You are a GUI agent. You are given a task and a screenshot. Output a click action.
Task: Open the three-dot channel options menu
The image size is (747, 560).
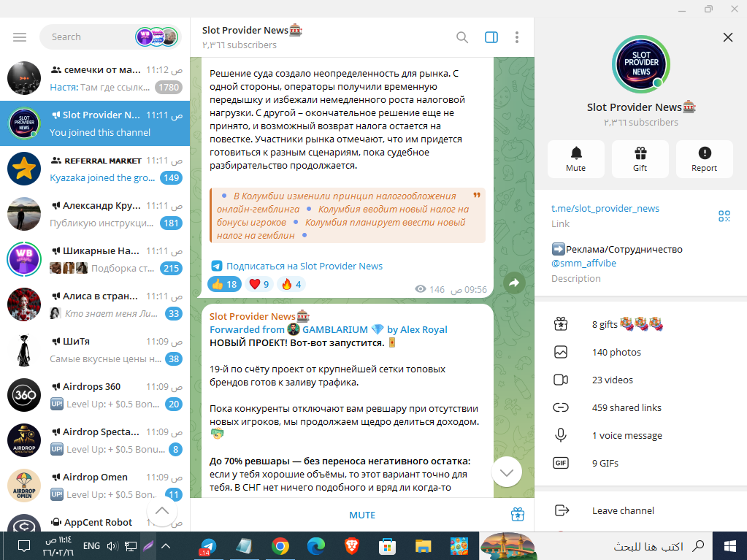pos(517,37)
